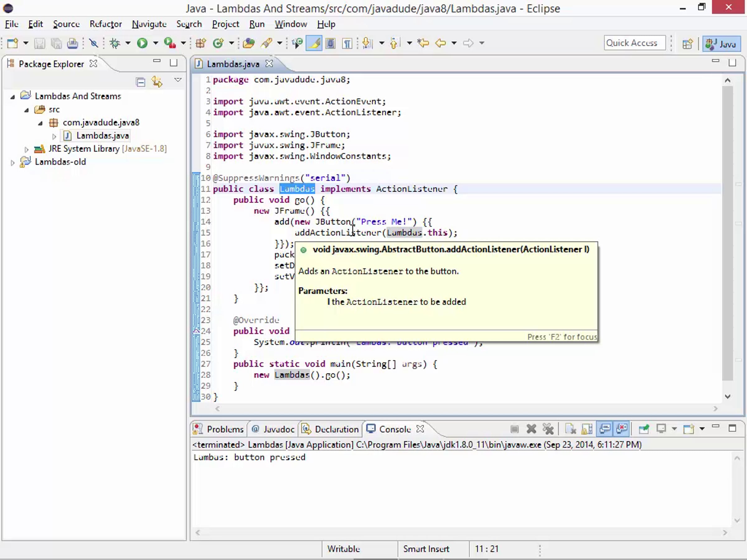
Task: Open the Project menu
Action: tap(226, 24)
